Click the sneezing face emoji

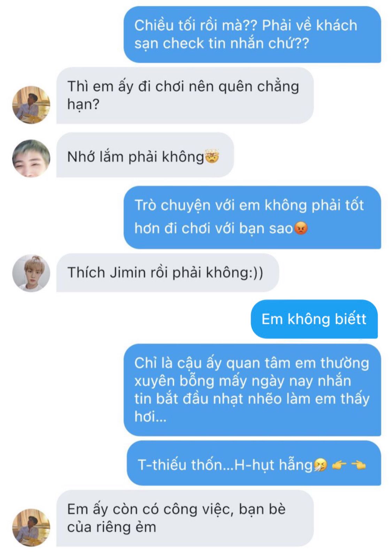click(321, 464)
